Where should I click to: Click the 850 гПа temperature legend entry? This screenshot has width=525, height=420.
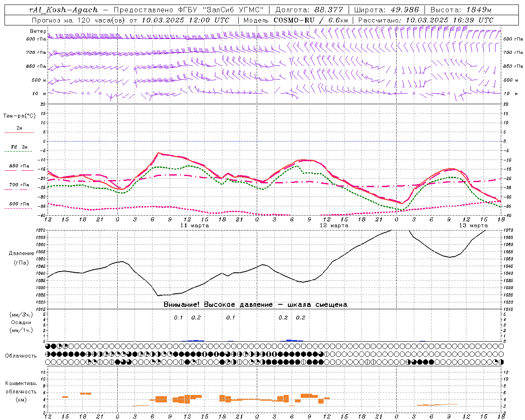pyautogui.click(x=19, y=166)
